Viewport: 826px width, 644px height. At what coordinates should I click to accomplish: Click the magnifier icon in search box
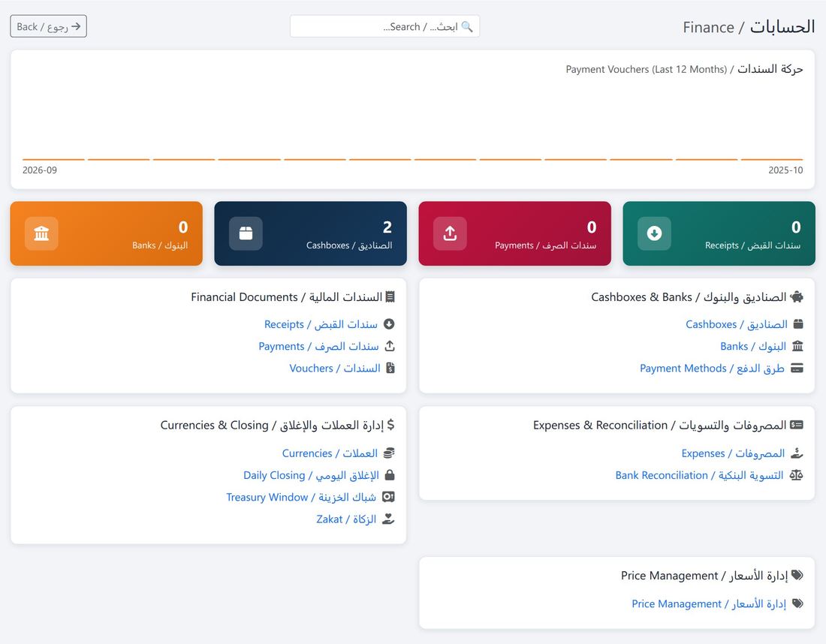(467, 26)
